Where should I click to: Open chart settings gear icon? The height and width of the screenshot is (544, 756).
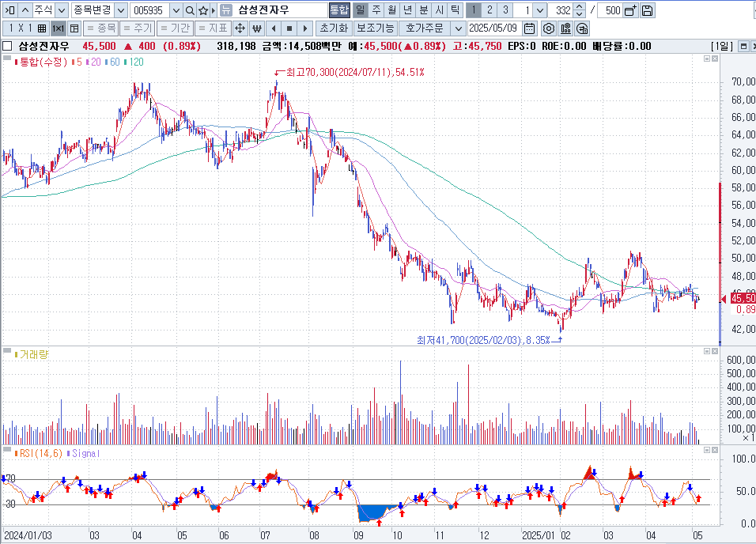(x=548, y=28)
